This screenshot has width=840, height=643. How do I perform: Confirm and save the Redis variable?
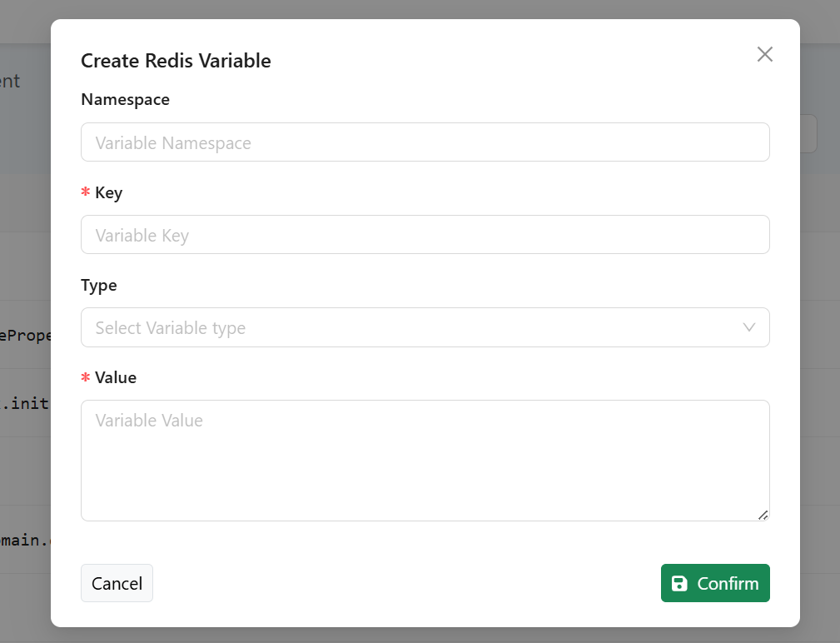[715, 583]
